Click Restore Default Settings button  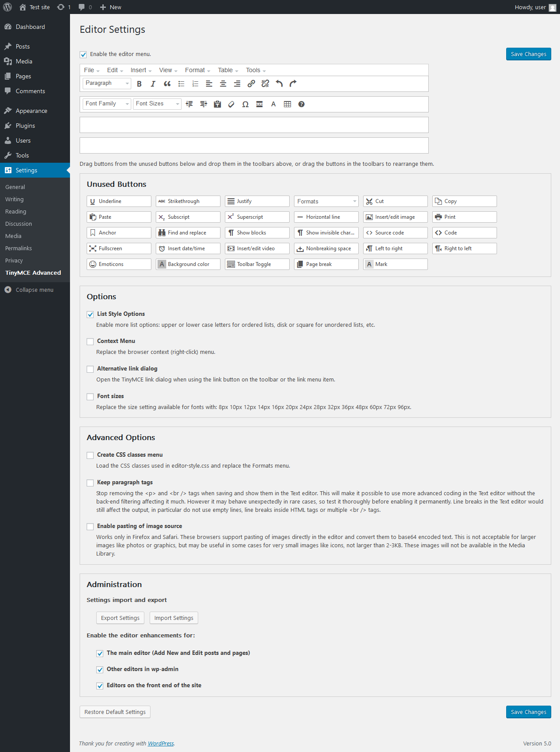point(115,712)
